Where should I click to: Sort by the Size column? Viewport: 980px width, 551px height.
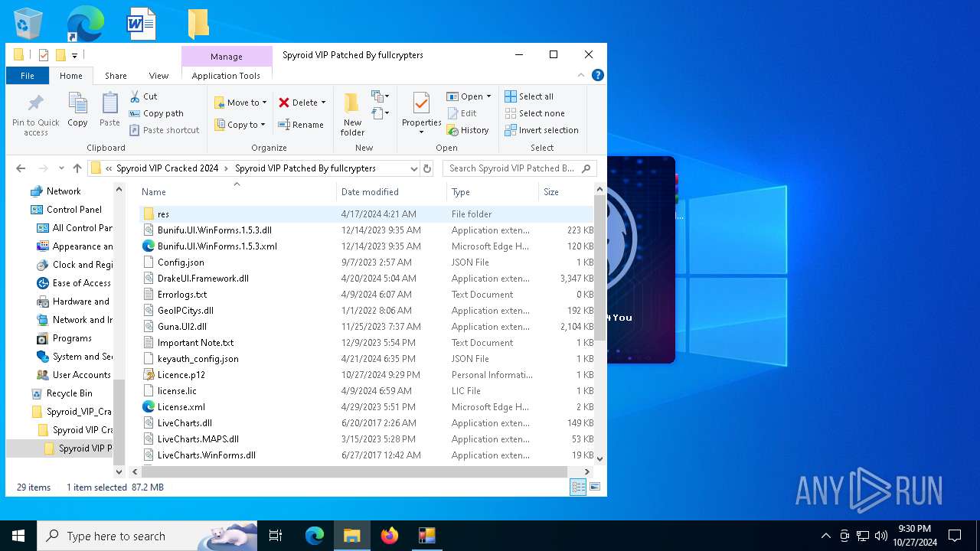point(567,192)
